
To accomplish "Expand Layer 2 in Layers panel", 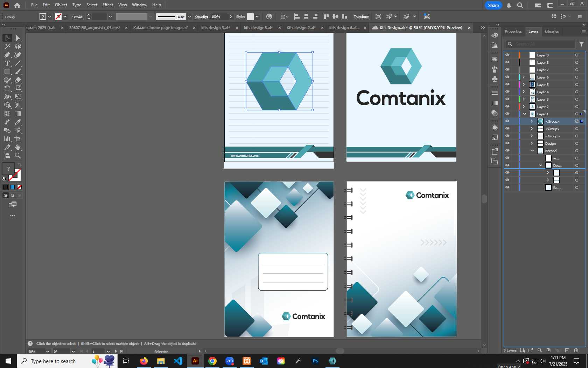I will (524, 107).
